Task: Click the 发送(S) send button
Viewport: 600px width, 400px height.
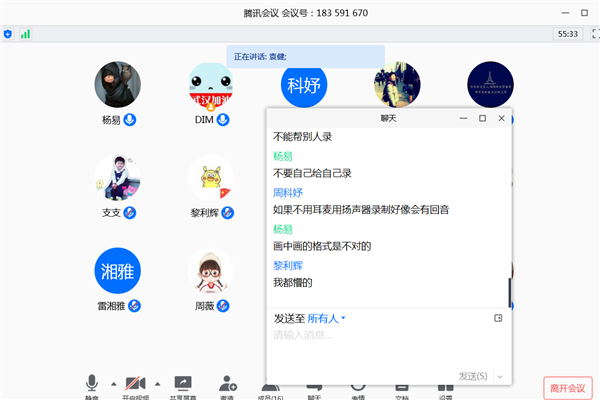Action: tap(473, 376)
